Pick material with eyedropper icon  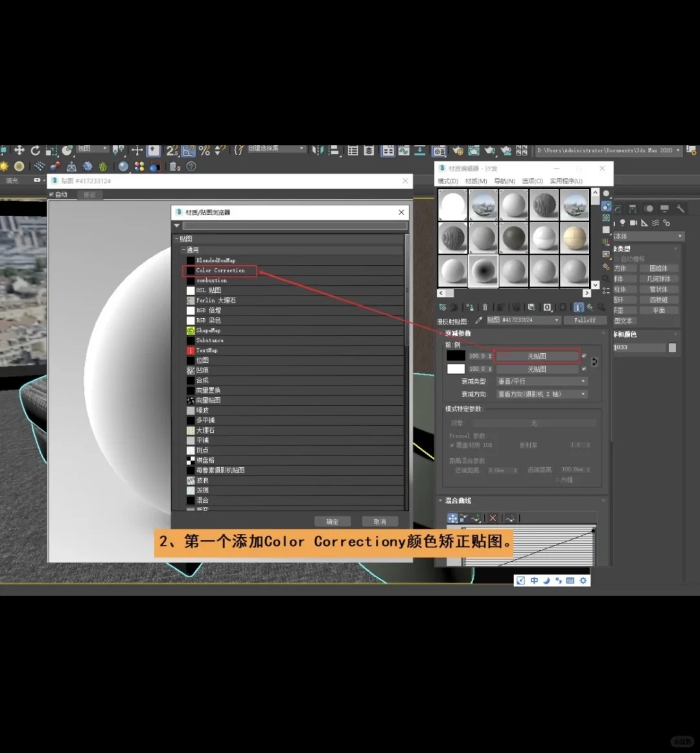pos(478,320)
